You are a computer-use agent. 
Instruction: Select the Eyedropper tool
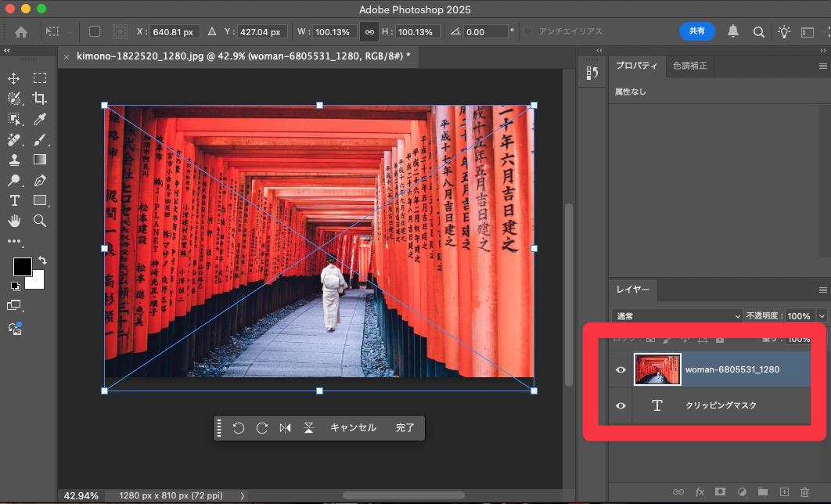coord(40,119)
